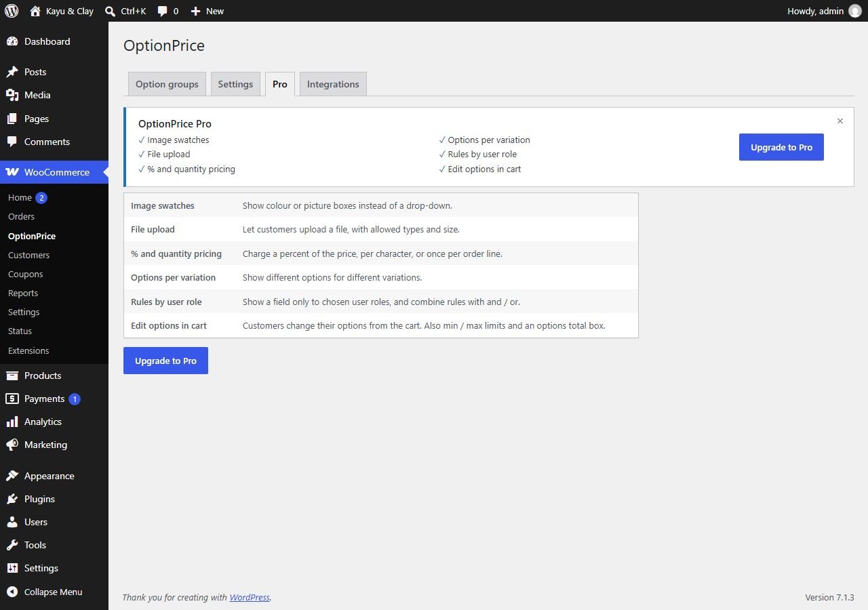The height and width of the screenshot is (610, 868).
Task: Open the Customers submenu item
Action: click(28, 255)
